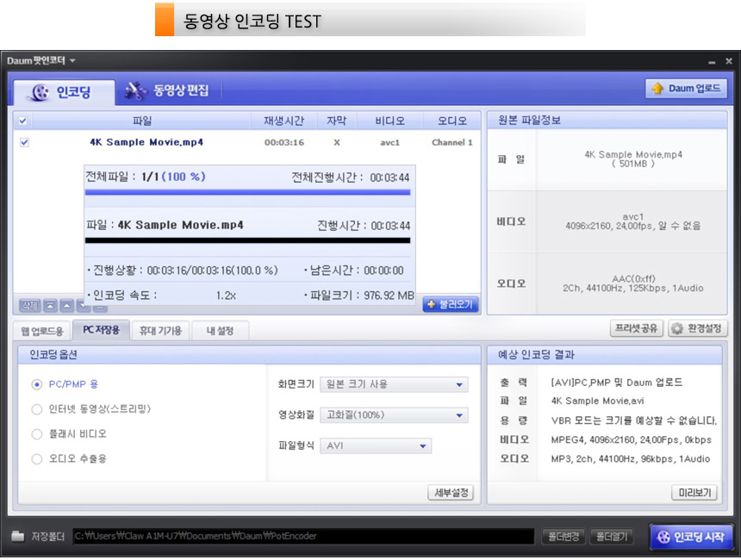Click the 저장폴더 folder icon
The width and height of the screenshot is (741, 560).
click(18, 536)
